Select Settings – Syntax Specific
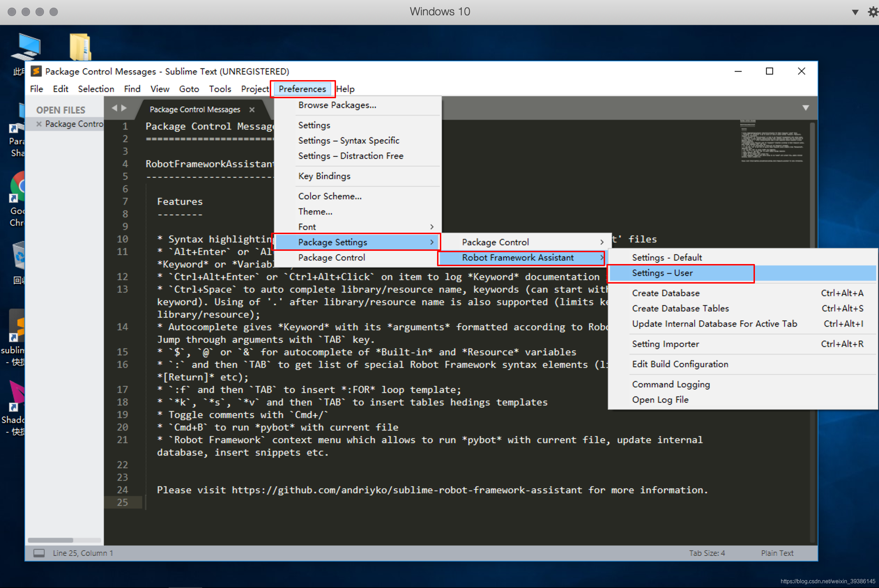 [357, 141]
